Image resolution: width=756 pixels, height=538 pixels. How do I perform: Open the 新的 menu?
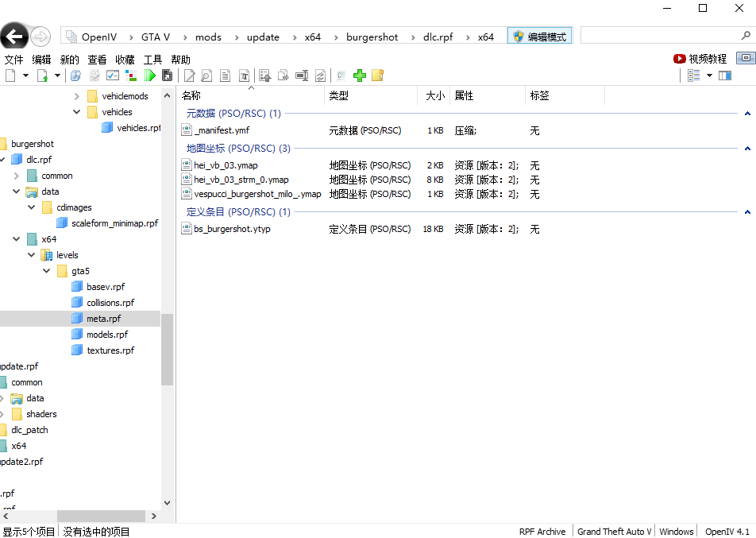tap(69, 60)
